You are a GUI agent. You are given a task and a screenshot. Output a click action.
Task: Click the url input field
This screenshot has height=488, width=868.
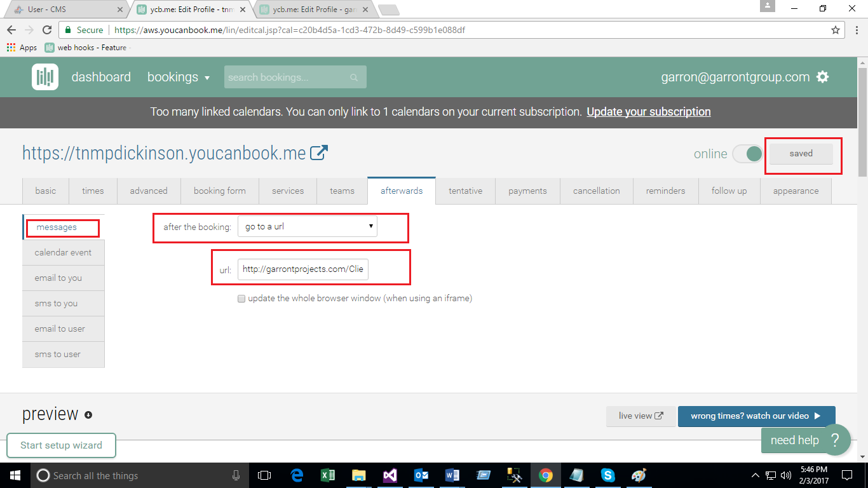302,269
